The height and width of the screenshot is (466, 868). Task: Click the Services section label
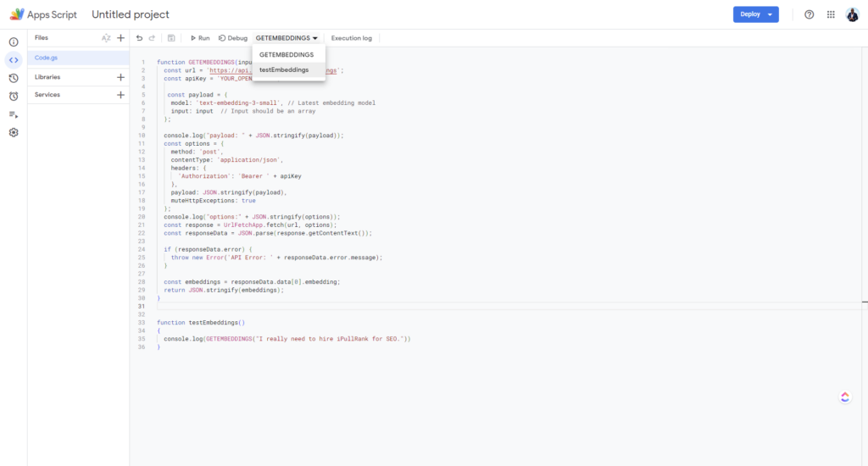click(47, 95)
